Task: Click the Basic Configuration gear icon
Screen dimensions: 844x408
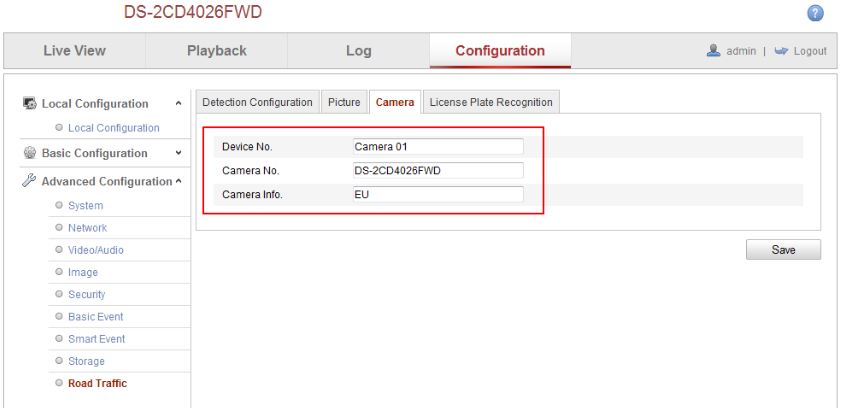Action: click(x=30, y=153)
